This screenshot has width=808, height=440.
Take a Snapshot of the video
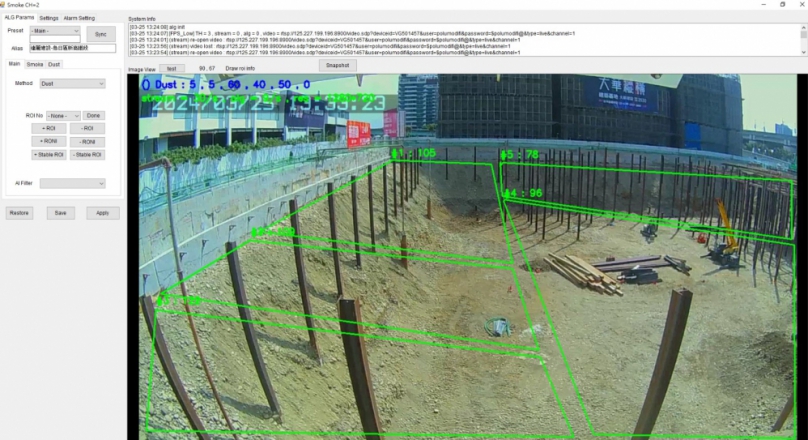(338, 65)
